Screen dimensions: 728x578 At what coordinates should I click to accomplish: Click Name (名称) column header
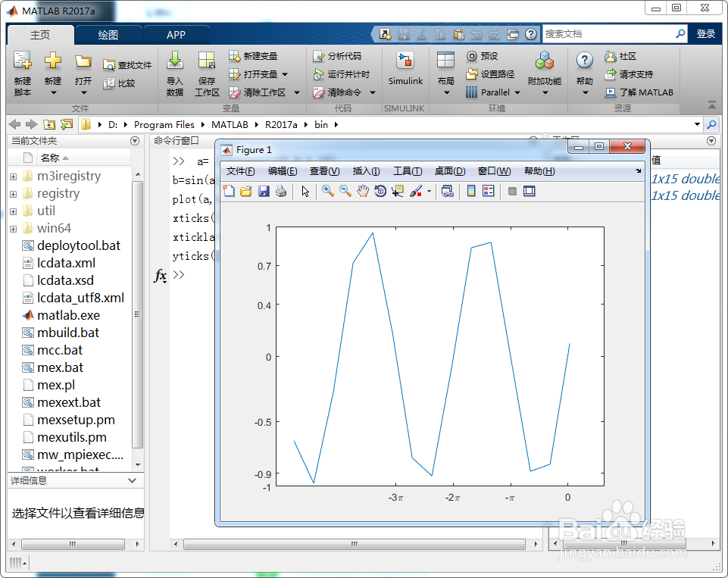point(50,158)
